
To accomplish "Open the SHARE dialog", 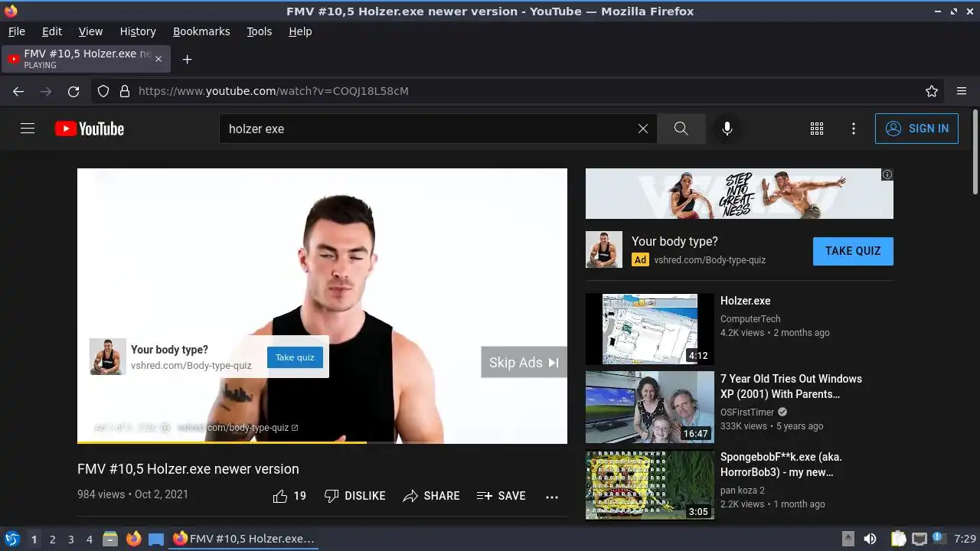I will pyautogui.click(x=431, y=496).
